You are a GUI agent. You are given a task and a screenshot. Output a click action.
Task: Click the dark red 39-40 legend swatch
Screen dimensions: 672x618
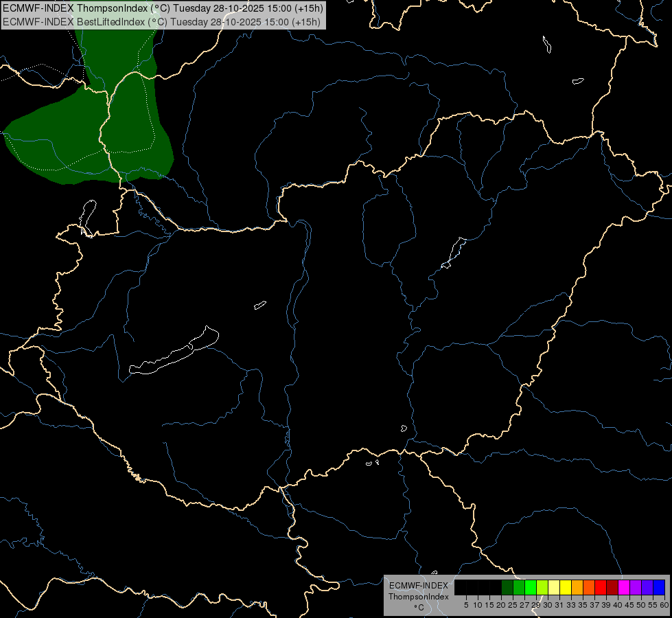click(612, 587)
